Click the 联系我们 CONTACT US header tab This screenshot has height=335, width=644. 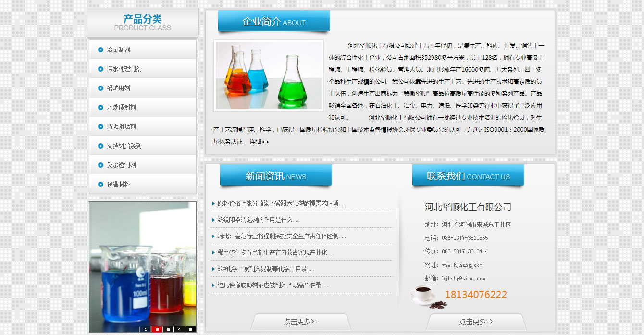(468, 176)
